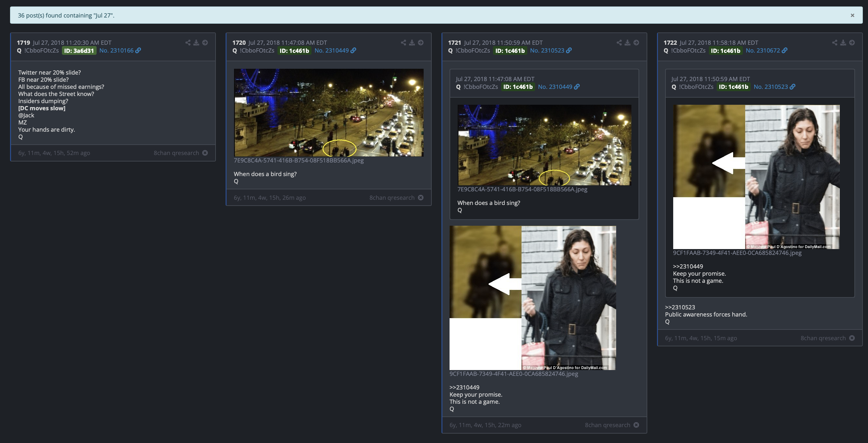Click filename 9CF1FAAB jpeg in post 1722
Screen dimensions: 868x443
click(737, 253)
